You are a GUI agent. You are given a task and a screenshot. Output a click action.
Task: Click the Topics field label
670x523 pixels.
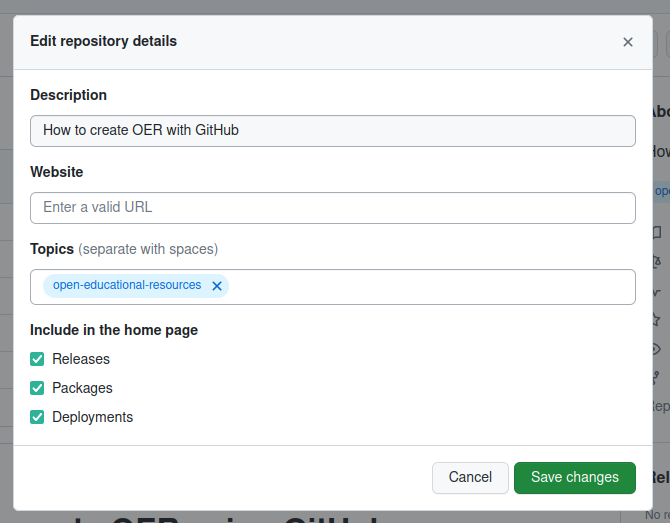52,248
